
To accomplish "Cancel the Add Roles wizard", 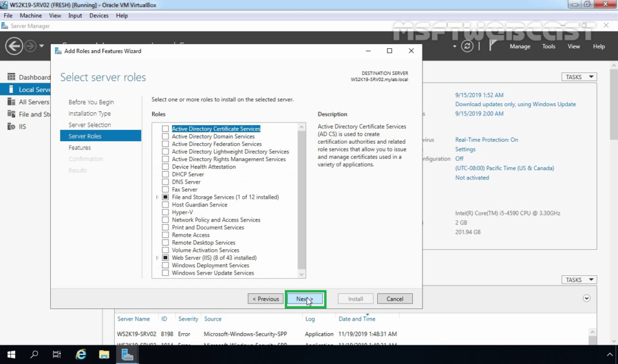I will (x=395, y=299).
